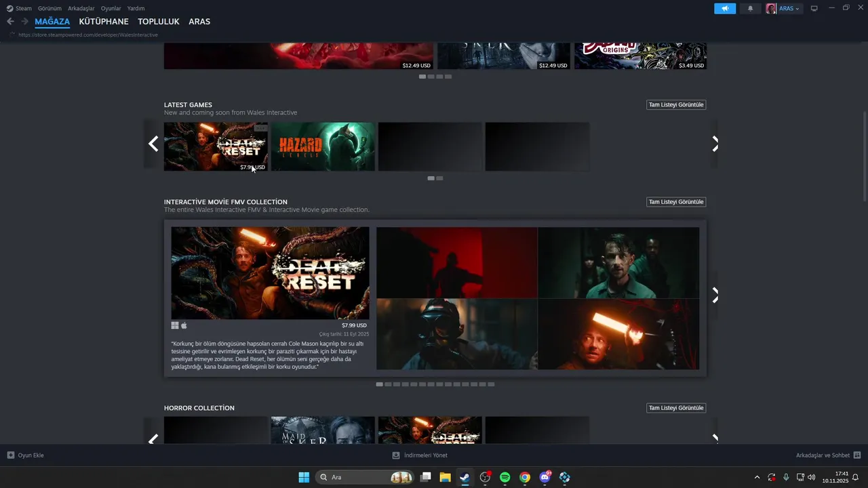This screenshot has height=488, width=868.
Task: Click the ARAS profile avatar picture
Action: coord(771,8)
